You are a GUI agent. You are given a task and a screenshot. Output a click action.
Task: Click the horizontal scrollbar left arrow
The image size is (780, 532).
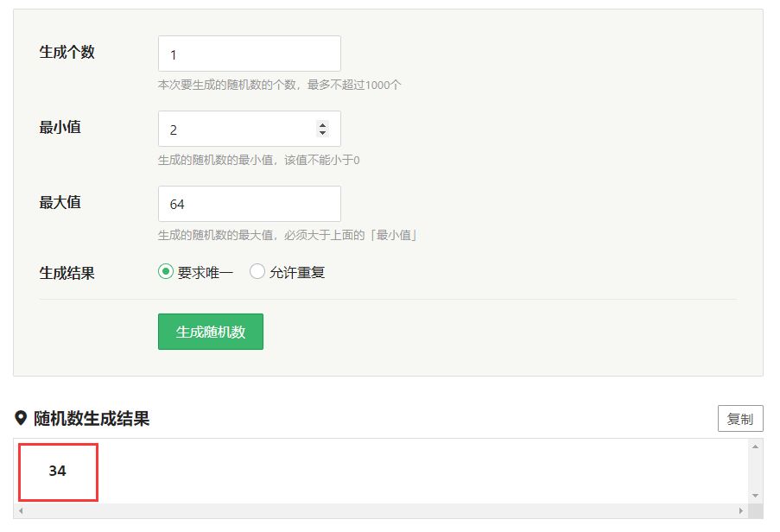coord(21,510)
